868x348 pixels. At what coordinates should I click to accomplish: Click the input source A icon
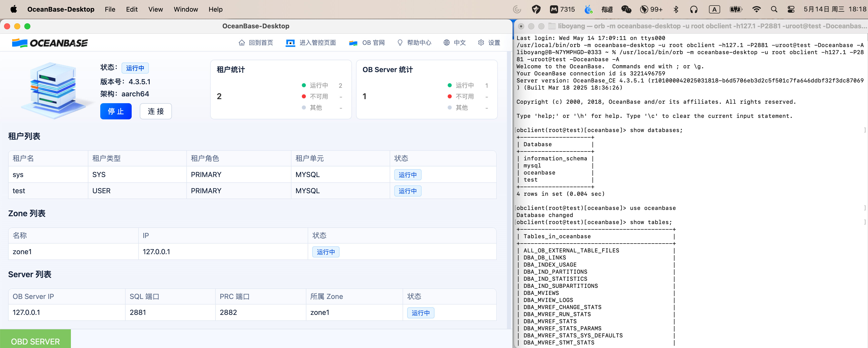pos(714,9)
